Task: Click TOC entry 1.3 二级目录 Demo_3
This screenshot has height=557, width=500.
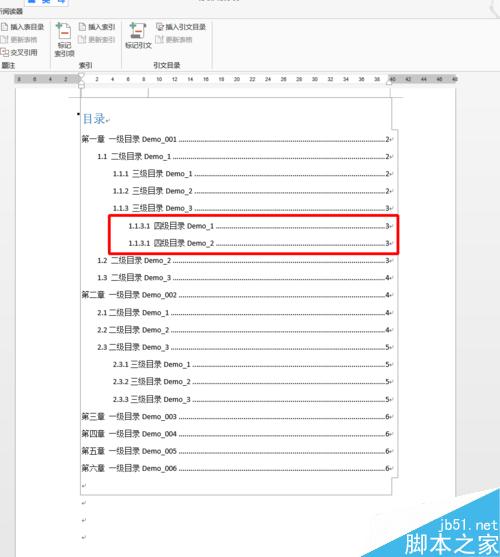Action: [x=244, y=278]
